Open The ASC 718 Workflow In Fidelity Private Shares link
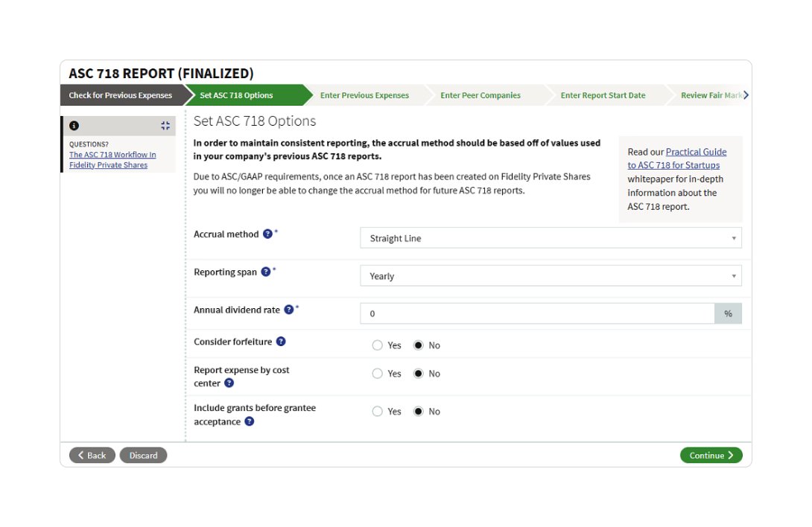812x527 pixels. [112, 160]
